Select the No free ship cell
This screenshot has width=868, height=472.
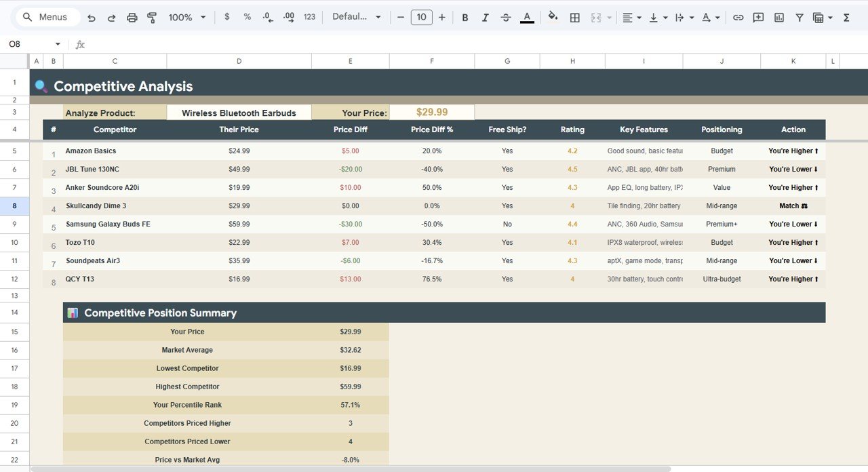[507, 224]
